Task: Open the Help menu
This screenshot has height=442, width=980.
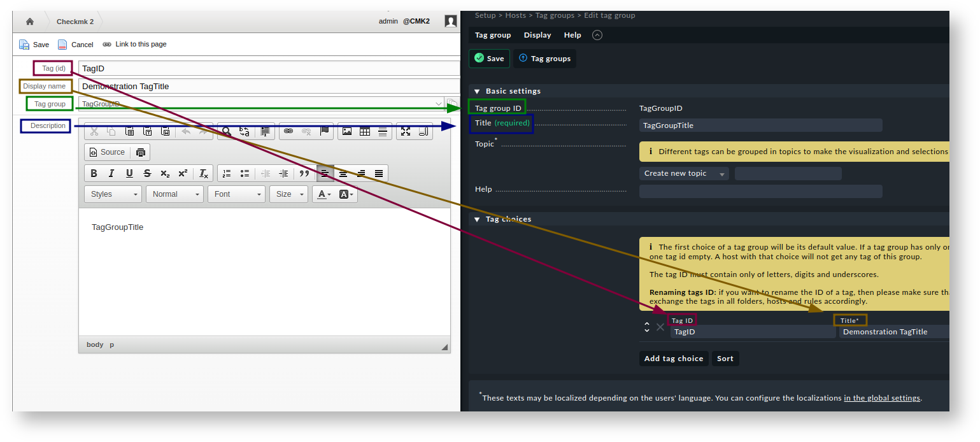Action: coord(572,35)
